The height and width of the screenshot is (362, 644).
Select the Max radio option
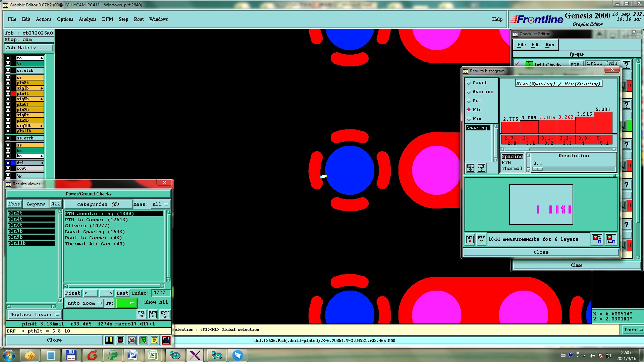(469, 119)
